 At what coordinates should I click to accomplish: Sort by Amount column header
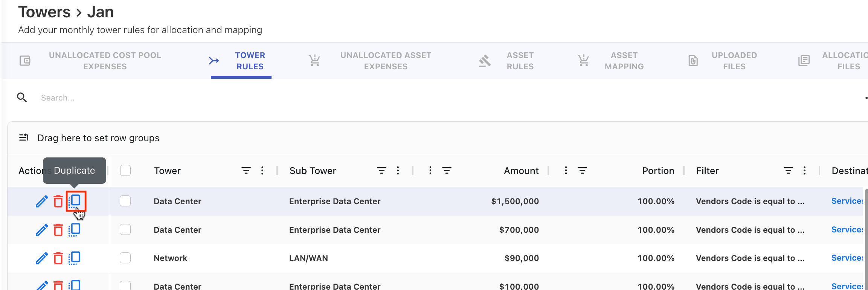(x=522, y=171)
